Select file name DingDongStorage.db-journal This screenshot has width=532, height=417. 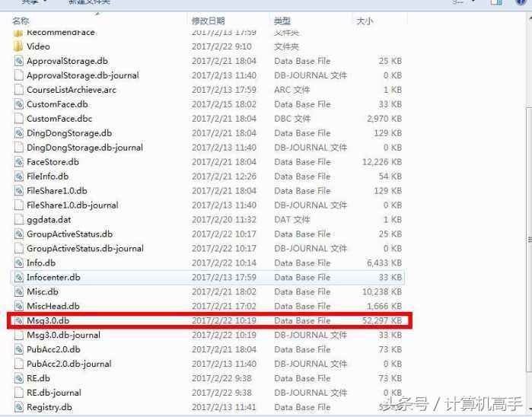tap(84, 148)
